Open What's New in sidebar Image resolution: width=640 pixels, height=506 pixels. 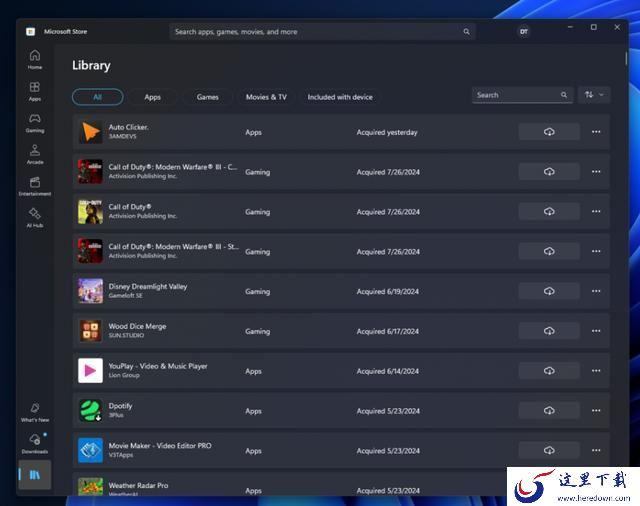click(35, 413)
